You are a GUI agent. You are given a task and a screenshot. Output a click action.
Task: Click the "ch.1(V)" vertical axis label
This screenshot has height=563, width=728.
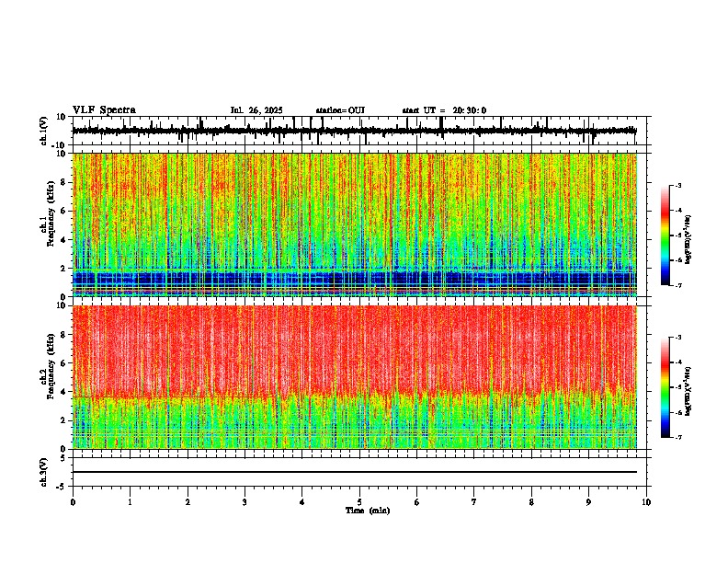44,131
